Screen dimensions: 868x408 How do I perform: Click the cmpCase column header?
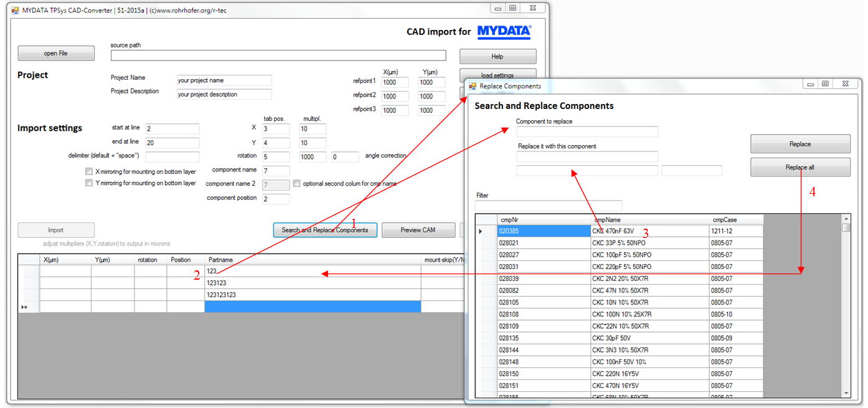[x=737, y=219]
